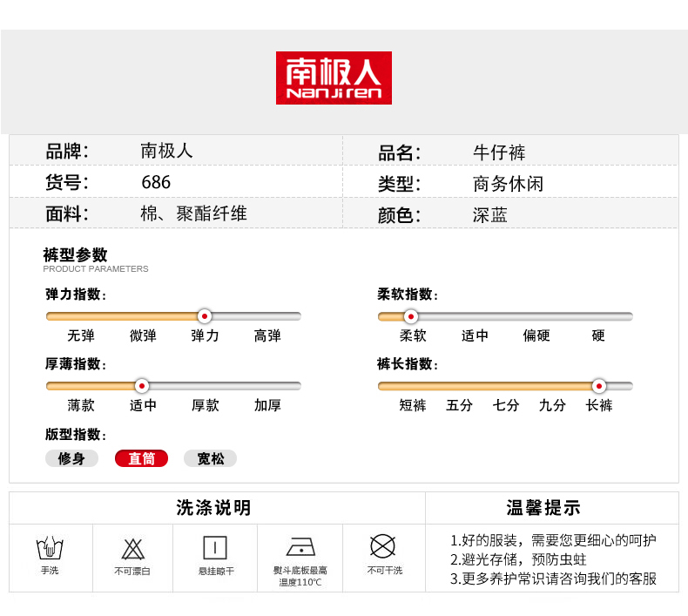688x616 pixels.
Task: Click the 薄款 thickness label
Action: click(81, 405)
